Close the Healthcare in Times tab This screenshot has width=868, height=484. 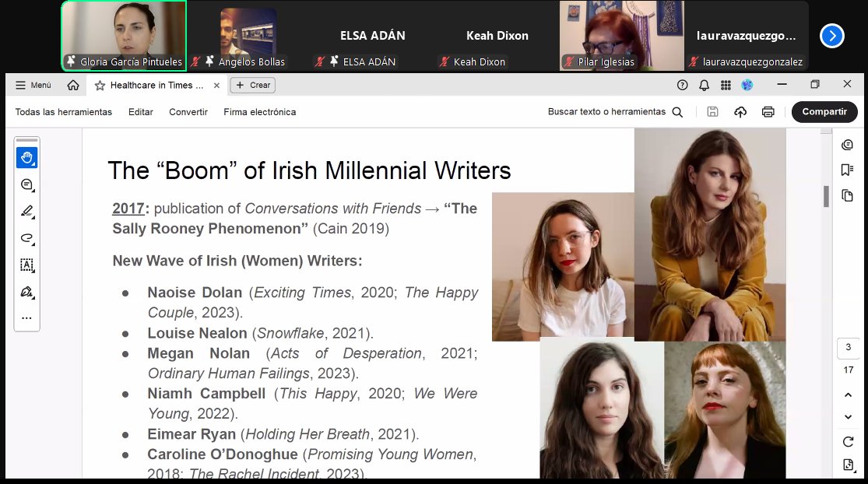pyautogui.click(x=217, y=86)
